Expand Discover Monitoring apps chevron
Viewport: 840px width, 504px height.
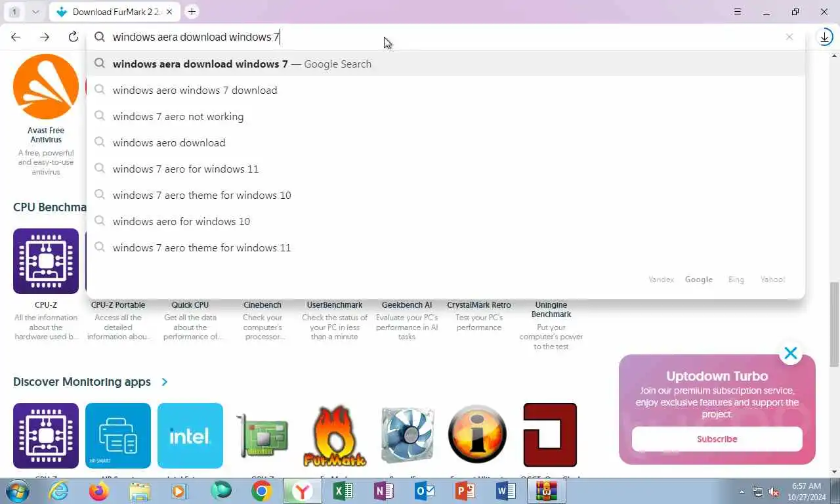pyautogui.click(x=165, y=382)
